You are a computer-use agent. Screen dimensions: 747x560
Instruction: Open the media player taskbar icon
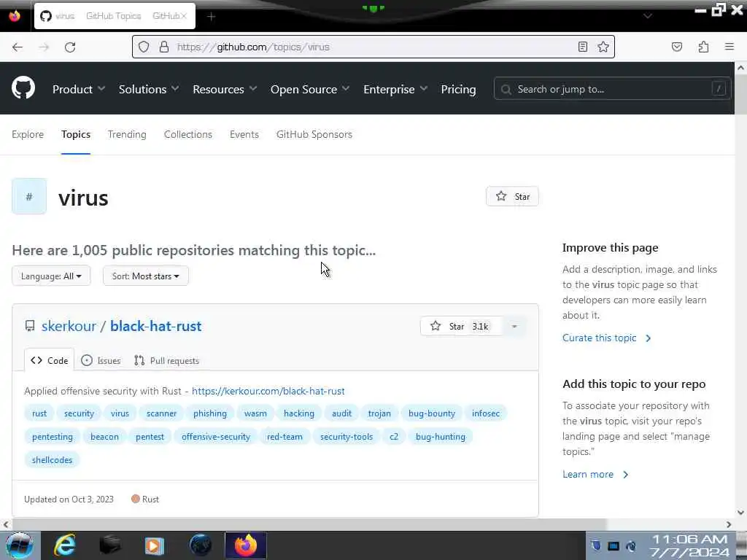[155, 545]
